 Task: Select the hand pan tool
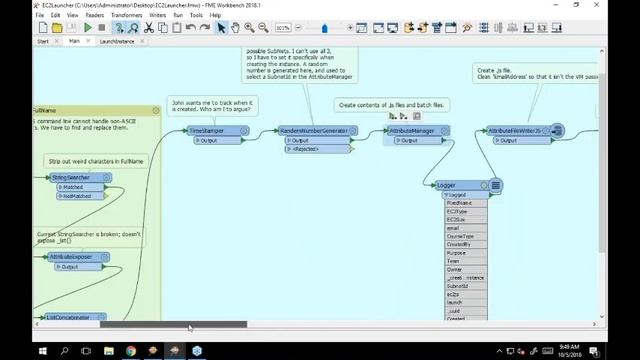[x=235, y=28]
